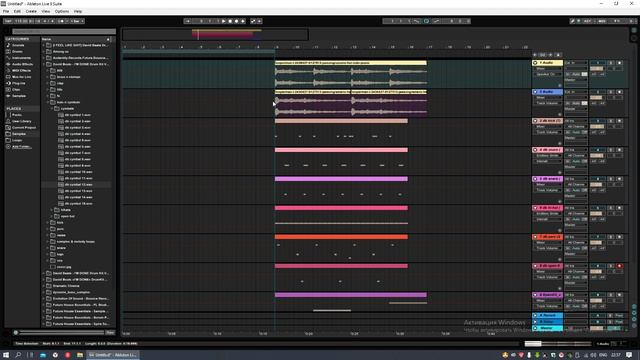The image size is (640, 360).
Task: Open Packs in Places
Action: tap(17, 115)
